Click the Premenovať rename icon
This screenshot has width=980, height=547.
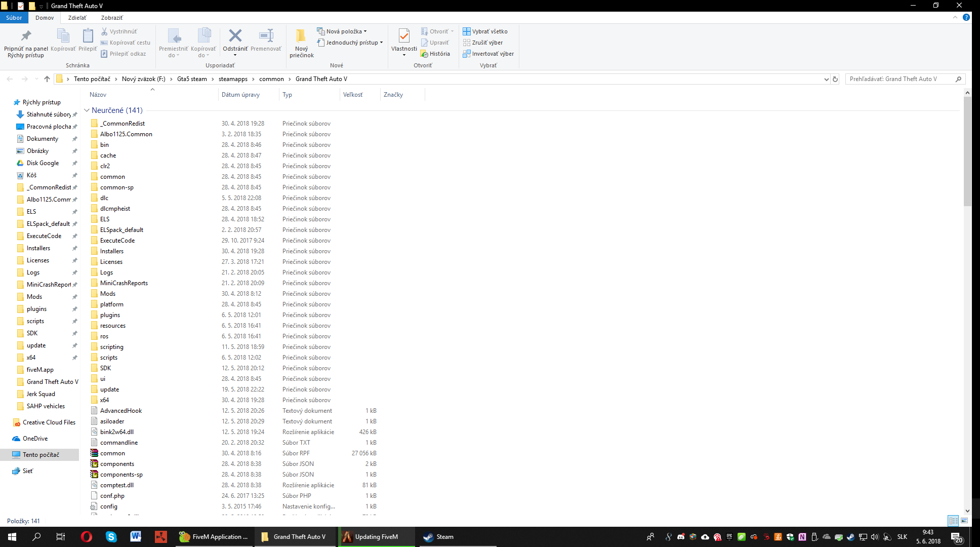click(266, 35)
